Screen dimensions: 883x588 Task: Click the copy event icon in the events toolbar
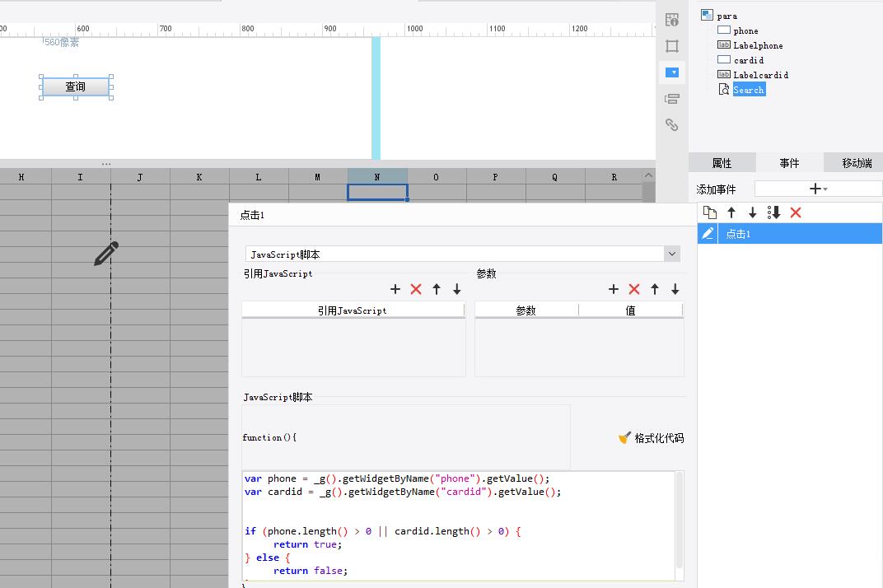point(710,212)
